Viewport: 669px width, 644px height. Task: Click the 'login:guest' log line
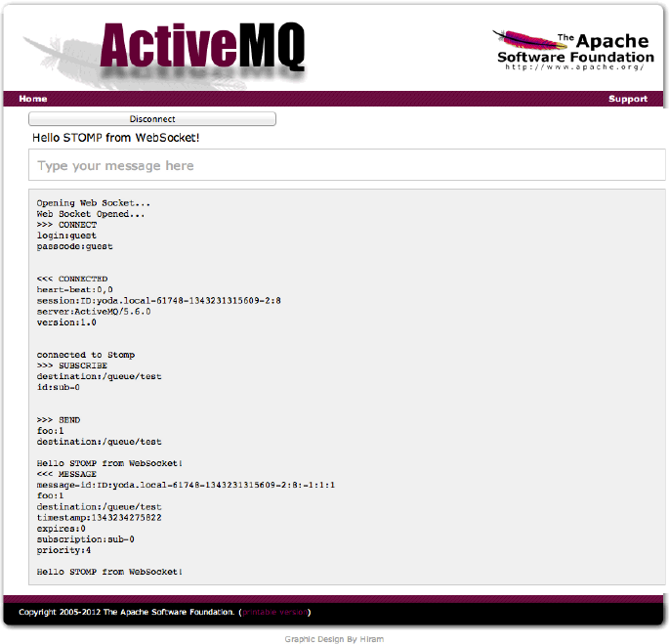[66, 236]
